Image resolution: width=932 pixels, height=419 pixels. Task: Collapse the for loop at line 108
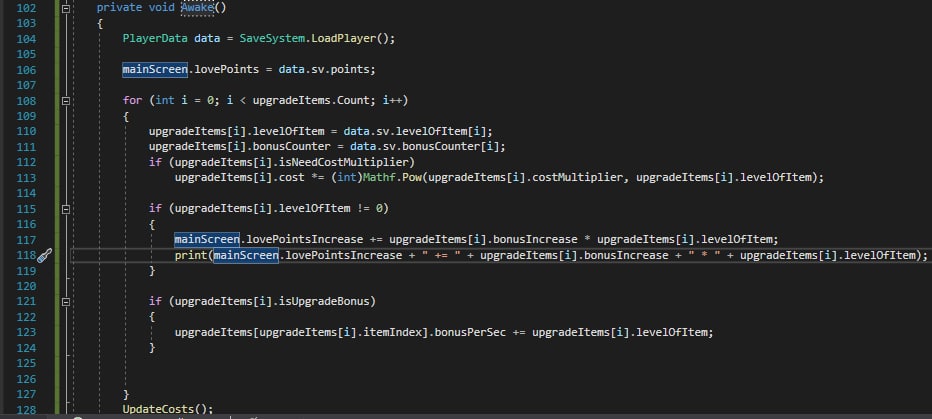(65, 101)
